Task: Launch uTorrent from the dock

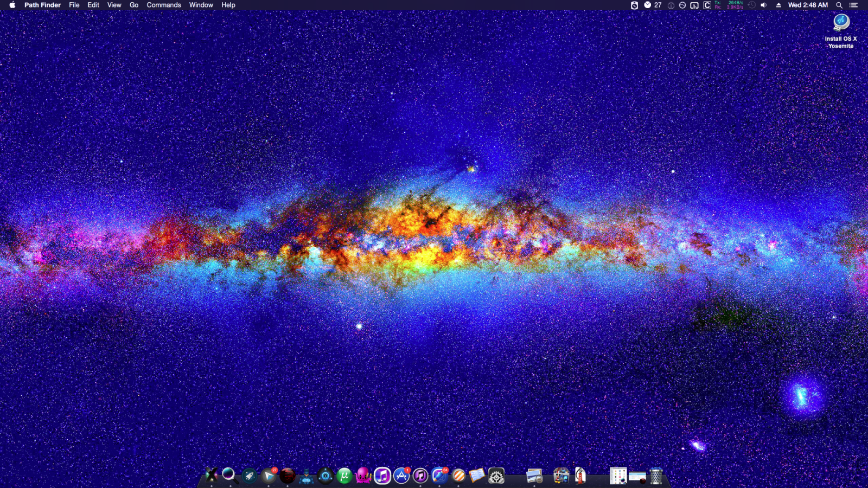Action: [x=344, y=476]
